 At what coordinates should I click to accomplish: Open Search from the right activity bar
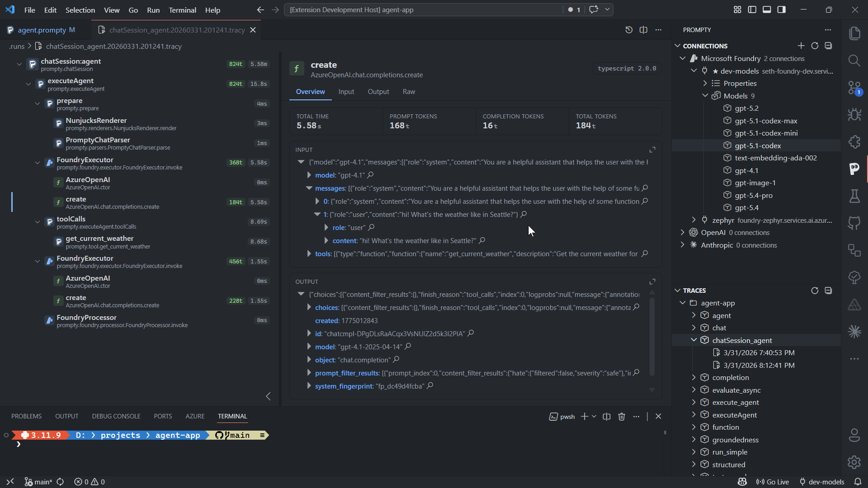[x=854, y=60]
